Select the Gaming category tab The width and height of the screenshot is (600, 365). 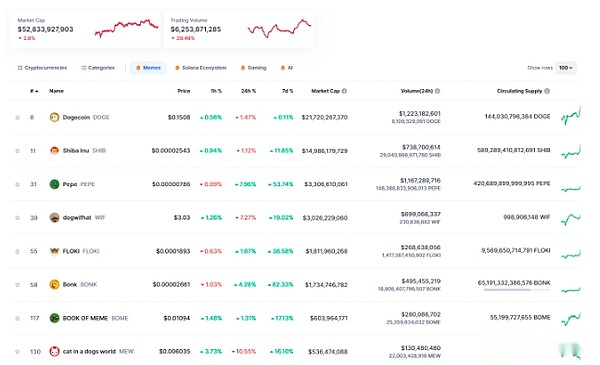point(253,68)
